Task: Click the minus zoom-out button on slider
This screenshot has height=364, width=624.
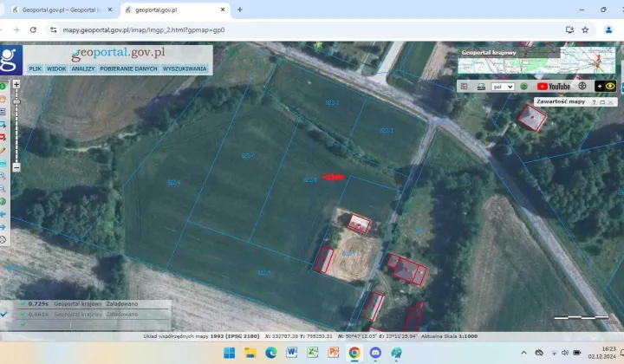Action: pos(16,167)
